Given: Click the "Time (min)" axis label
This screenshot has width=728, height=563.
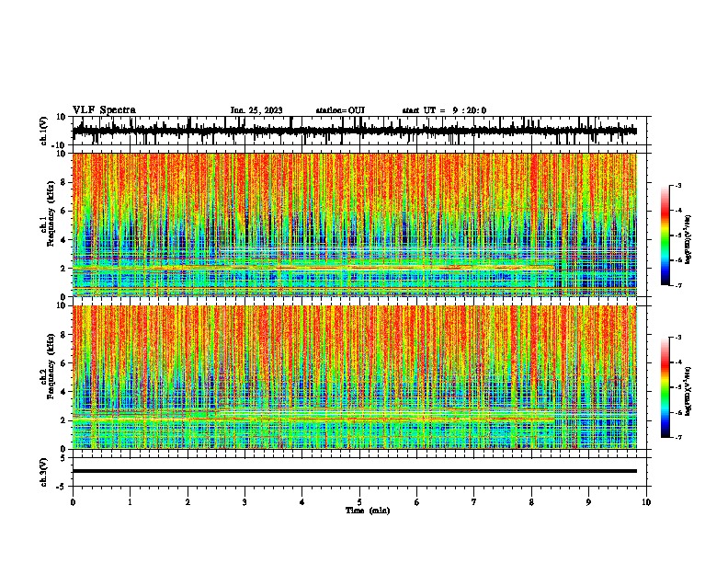Looking at the screenshot, I should pyautogui.click(x=368, y=511).
